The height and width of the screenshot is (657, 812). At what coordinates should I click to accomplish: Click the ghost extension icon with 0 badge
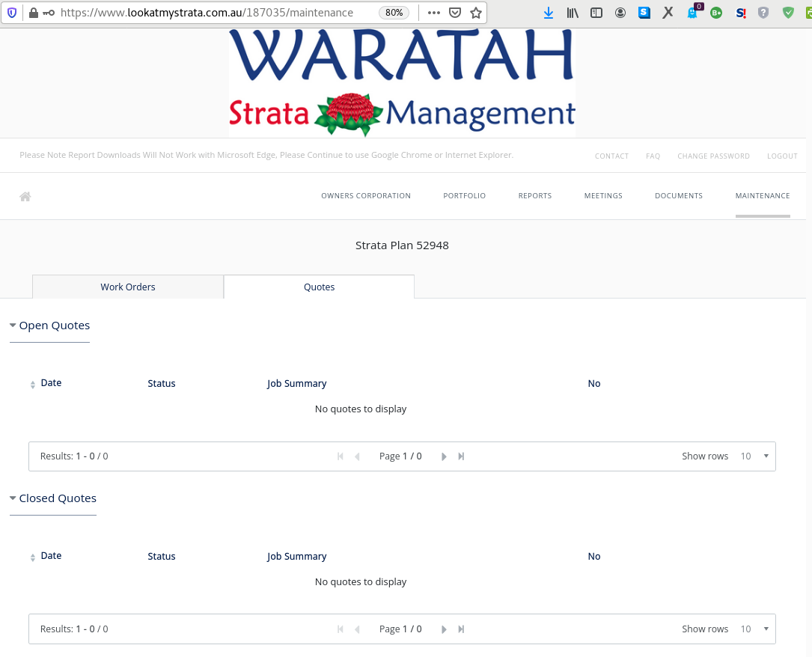point(693,12)
